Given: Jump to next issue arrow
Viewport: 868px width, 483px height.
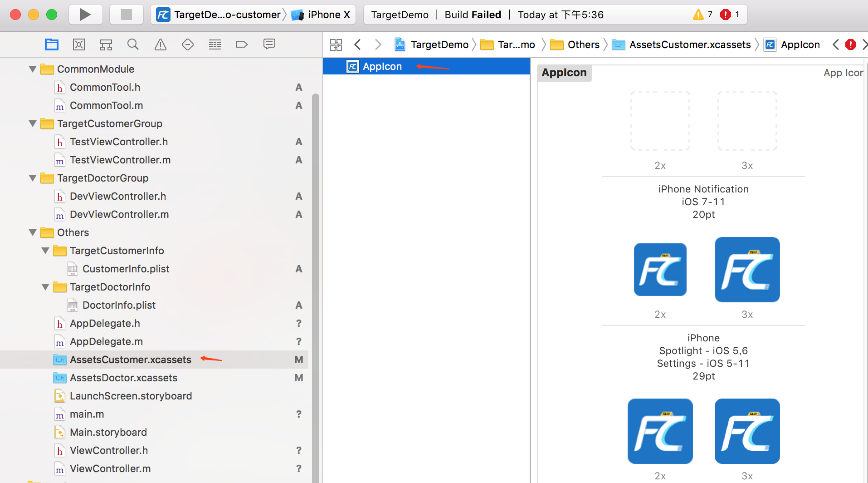Looking at the screenshot, I should tap(864, 44).
